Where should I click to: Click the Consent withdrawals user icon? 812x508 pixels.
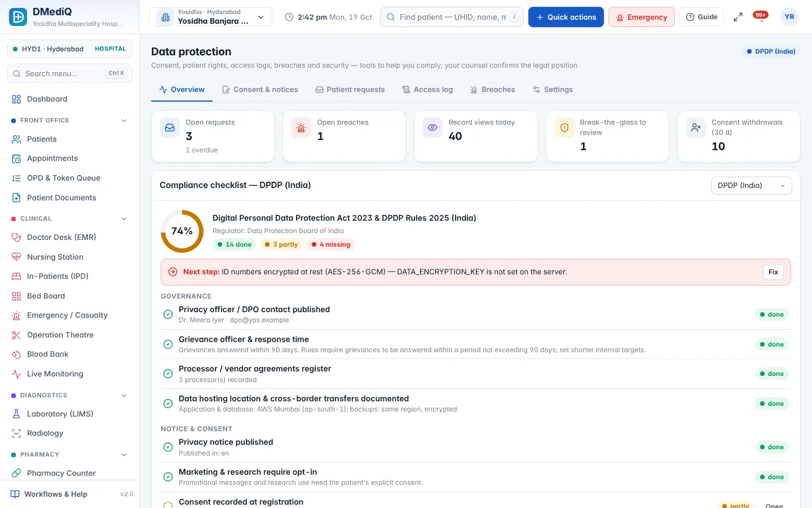click(696, 128)
